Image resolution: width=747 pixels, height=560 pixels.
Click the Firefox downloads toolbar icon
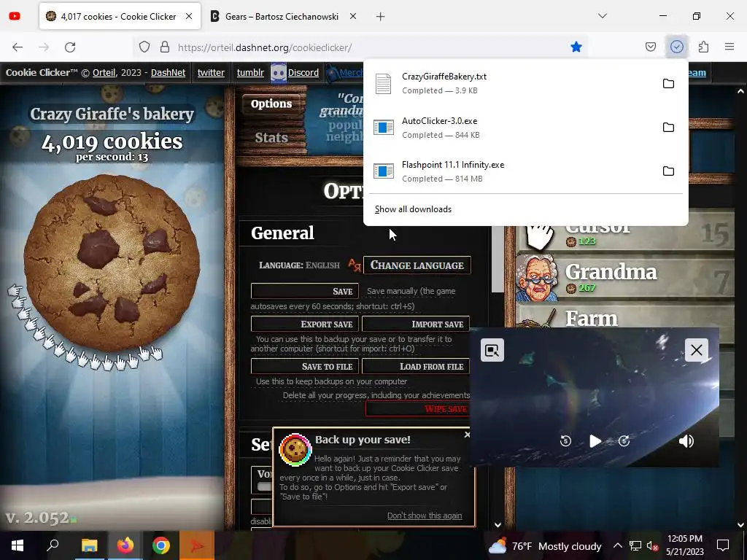pos(676,47)
